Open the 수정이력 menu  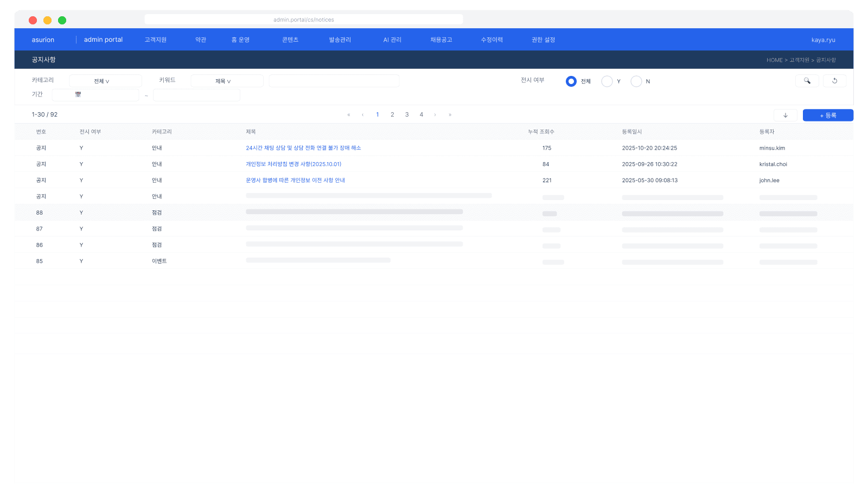point(492,40)
